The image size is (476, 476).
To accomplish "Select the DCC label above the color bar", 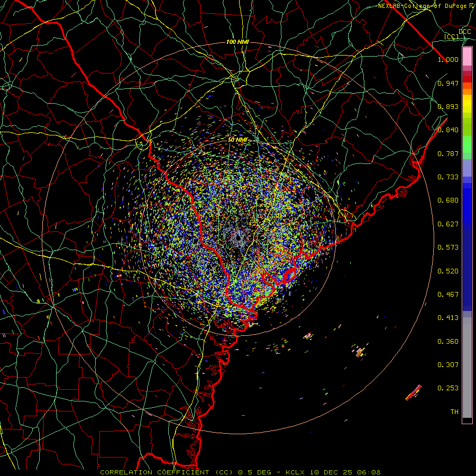I will [x=464, y=32].
